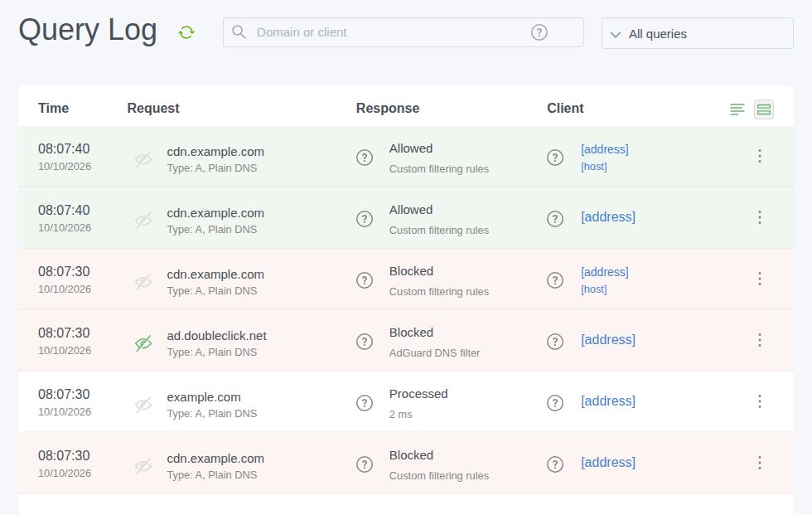Click the [host] link in the Allowed row
The height and width of the screenshot is (515, 812).
point(594,167)
